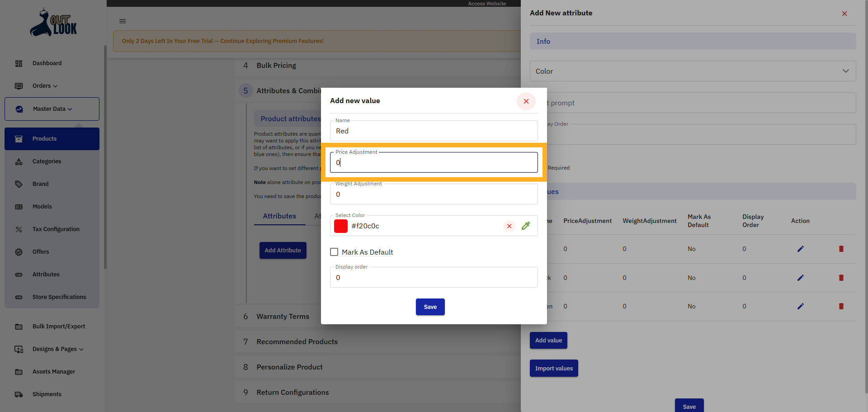
Task: Delete the second value row with trash icon
Action: pyautogui.click(x=841, y=278)
